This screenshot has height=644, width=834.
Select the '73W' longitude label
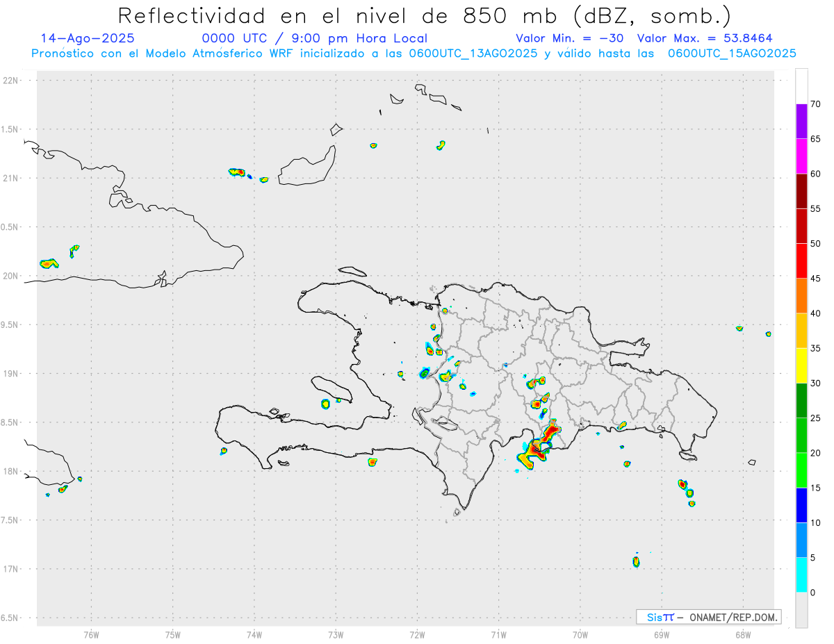[x=336, y=634]
